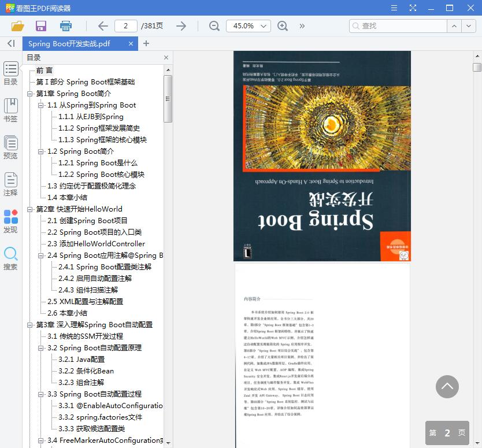Image resolution: width=482 pixels, height=448 pixels.
Task: Select 1.1.3 Spring框架的核心模块 entry
Action: [103, 139]
